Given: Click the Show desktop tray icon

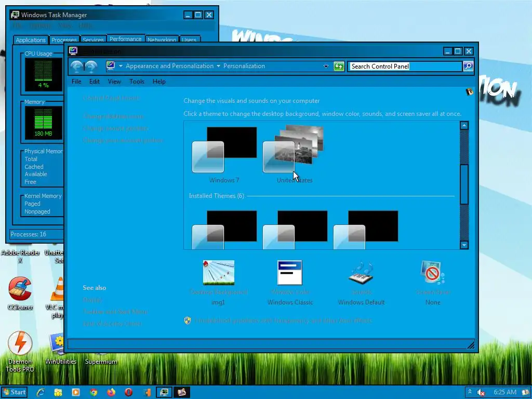Looking at the screenshot, I should click(x=526, y=392).
